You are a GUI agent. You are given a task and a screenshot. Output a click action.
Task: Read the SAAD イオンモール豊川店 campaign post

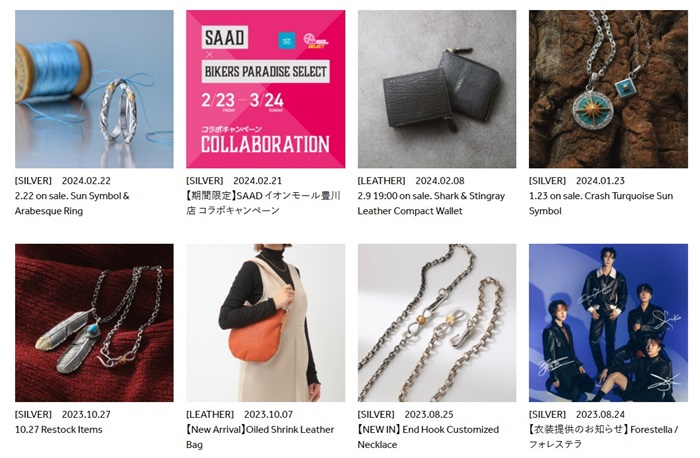click(264, 203)
